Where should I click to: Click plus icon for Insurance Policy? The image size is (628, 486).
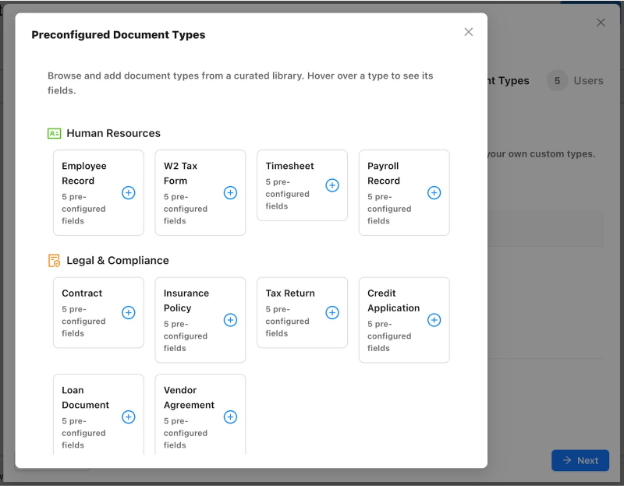click(x=230, y=320)
